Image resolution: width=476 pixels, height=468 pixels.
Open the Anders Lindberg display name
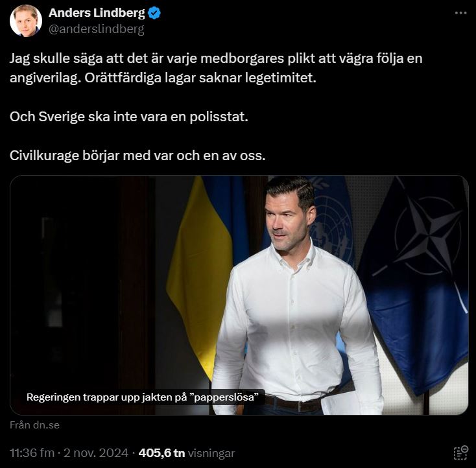[97, 13]
